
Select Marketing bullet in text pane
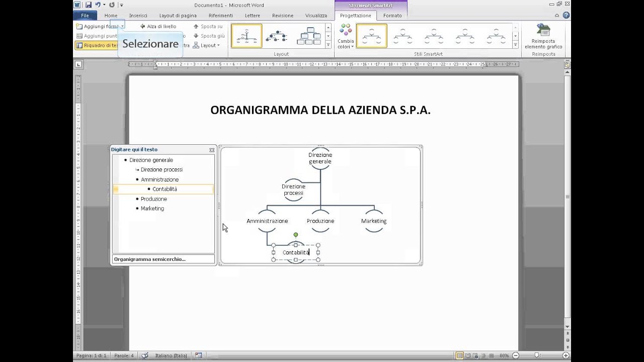(x=152, y=208)
